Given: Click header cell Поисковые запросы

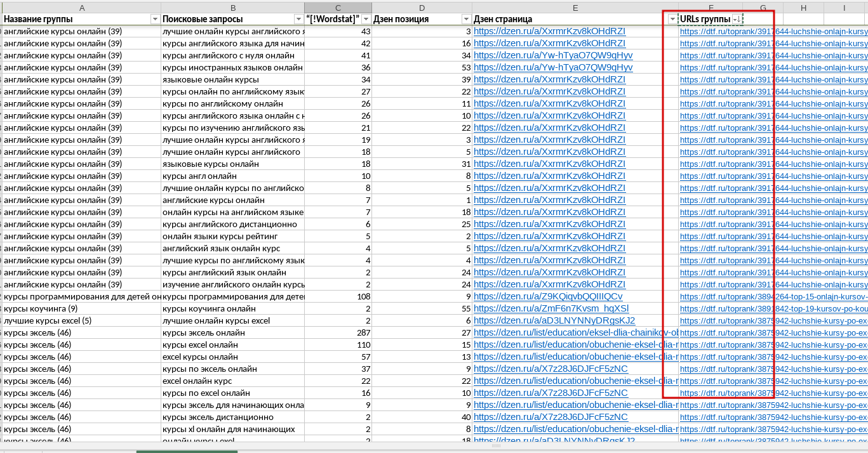Looking at the screenshot, I should pos(232,19).
